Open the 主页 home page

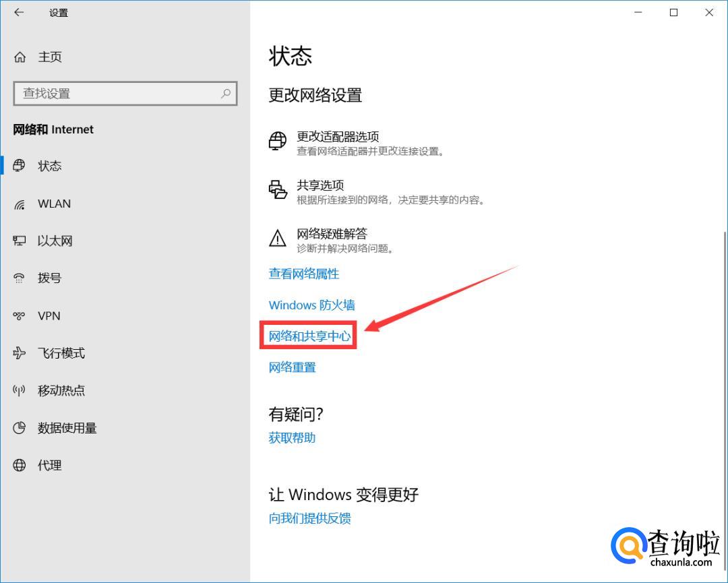[x=50, y=57]
